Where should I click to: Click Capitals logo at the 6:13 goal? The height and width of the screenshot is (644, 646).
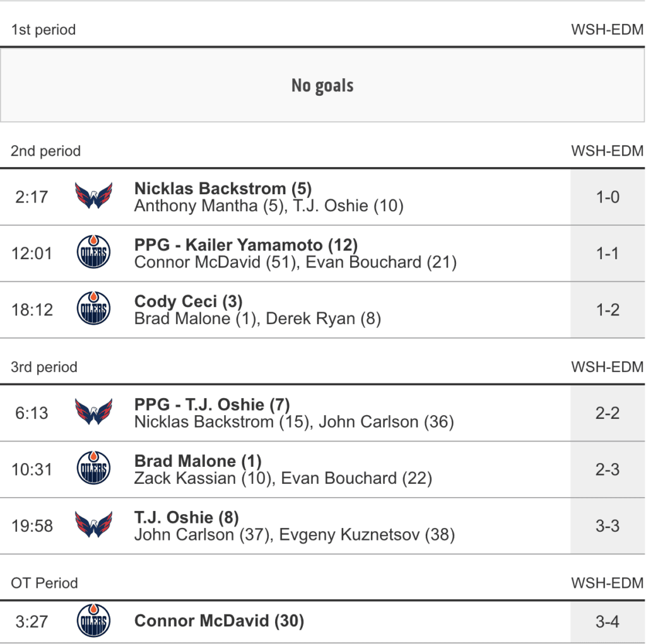coord(93,413)
